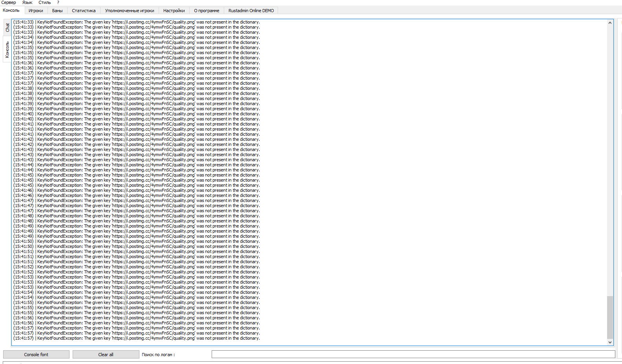This screenshot has width=622, height=364.
Task: Open the О програме tab
Action: pos(207,11)
